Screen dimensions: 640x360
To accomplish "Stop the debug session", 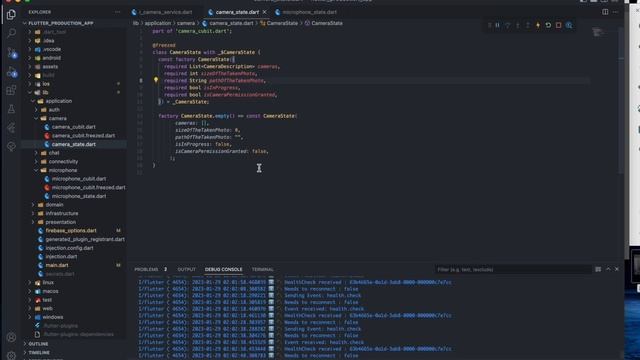I will 558,25.
